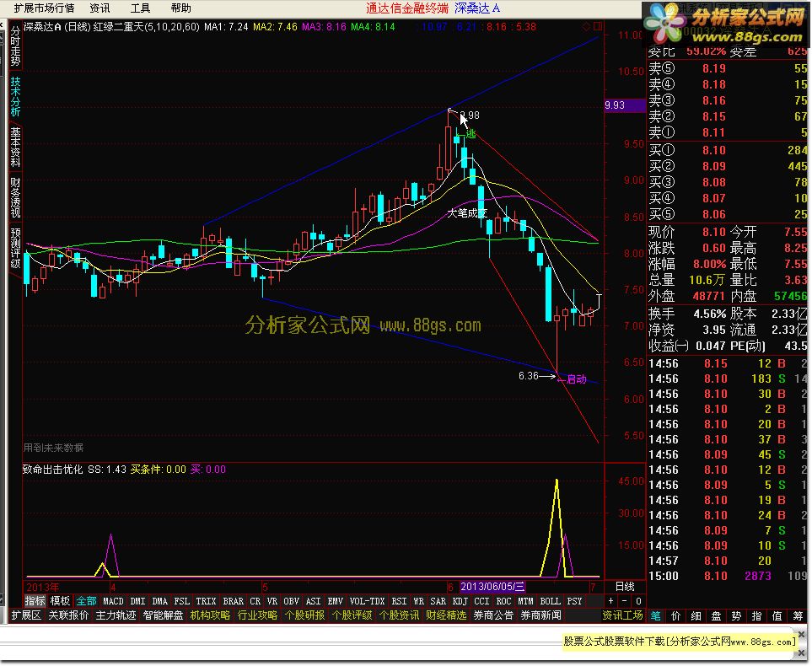This screenshot has width=812, height=666.
Task: Apply the PSY indicator
Action: tap(574, 601)
